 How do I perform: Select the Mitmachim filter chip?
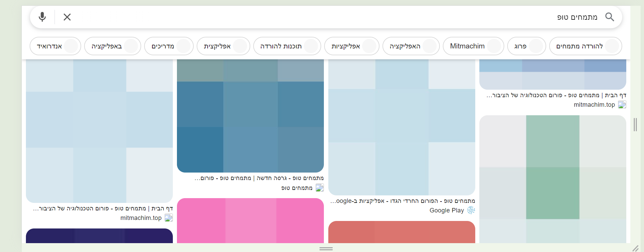tap(473, 46)
